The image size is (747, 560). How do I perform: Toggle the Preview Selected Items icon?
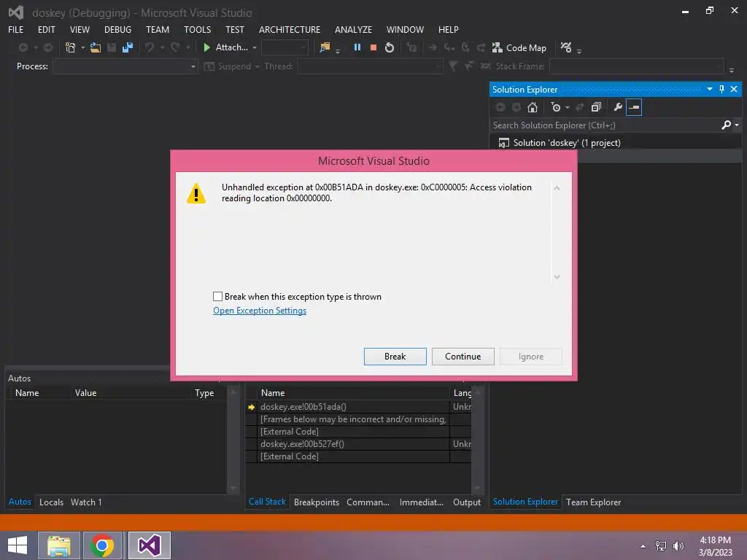click(634, 107)
